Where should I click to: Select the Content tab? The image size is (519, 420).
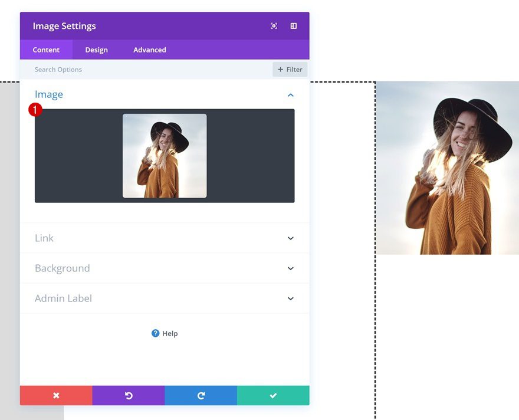[x=46, y=50]
